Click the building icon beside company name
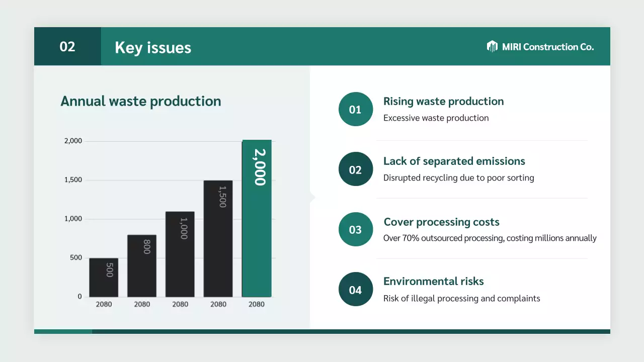The image size is (644, 362). 492,46
